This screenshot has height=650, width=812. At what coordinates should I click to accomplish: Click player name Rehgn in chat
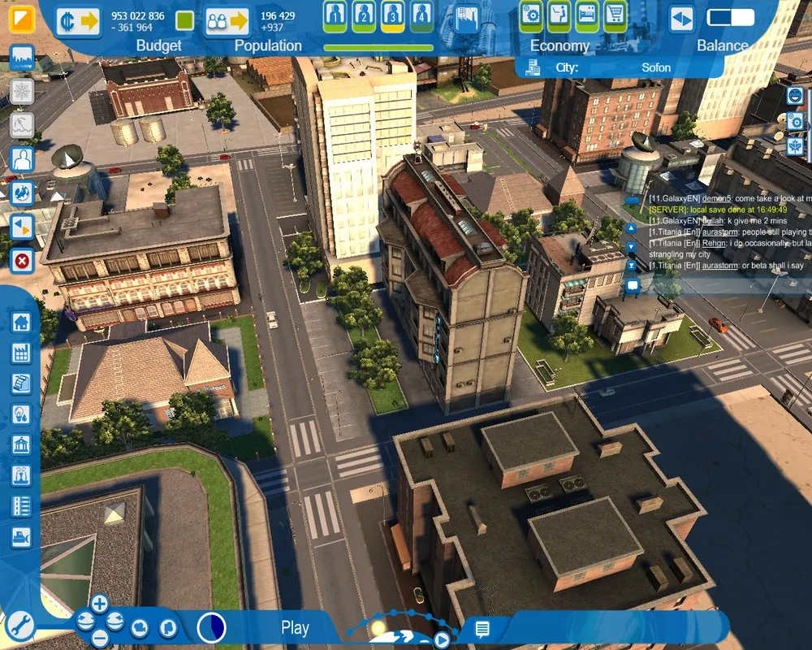[714, 243]
